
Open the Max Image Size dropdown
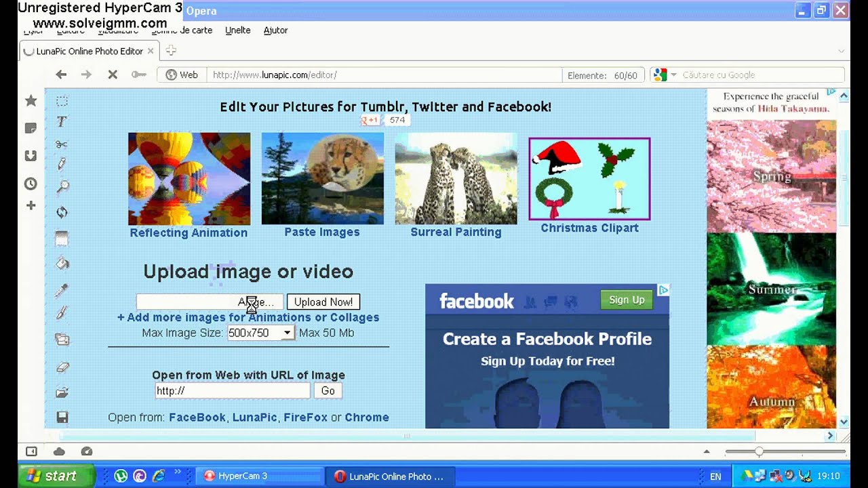pos(260,333)
